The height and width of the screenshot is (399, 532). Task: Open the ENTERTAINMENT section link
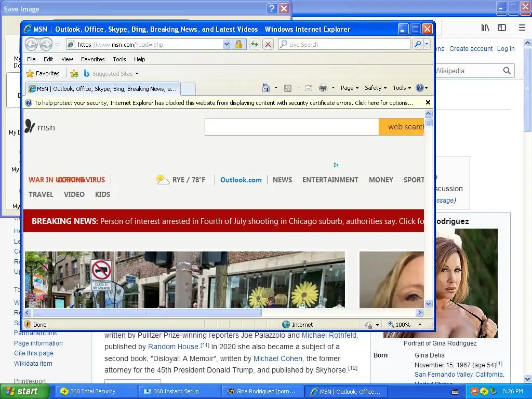[330, 180]
